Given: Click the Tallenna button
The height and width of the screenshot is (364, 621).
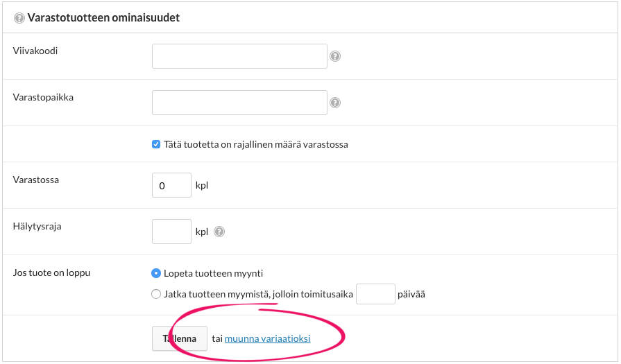Looking at the screenshot, I should (x=180, y=339).
